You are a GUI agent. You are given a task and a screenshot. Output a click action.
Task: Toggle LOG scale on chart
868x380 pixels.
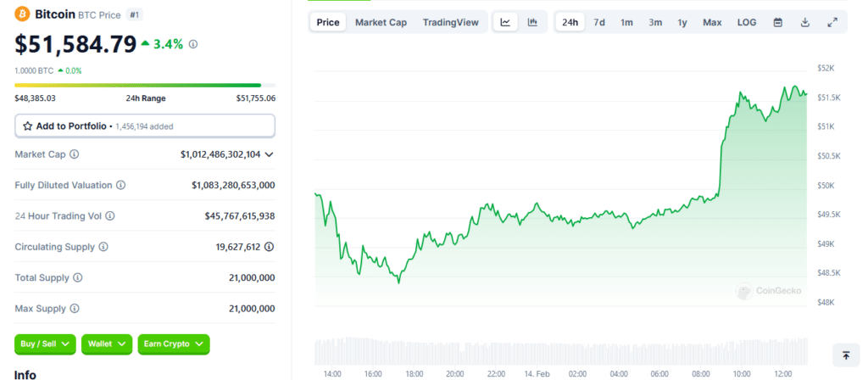(747, 22)
